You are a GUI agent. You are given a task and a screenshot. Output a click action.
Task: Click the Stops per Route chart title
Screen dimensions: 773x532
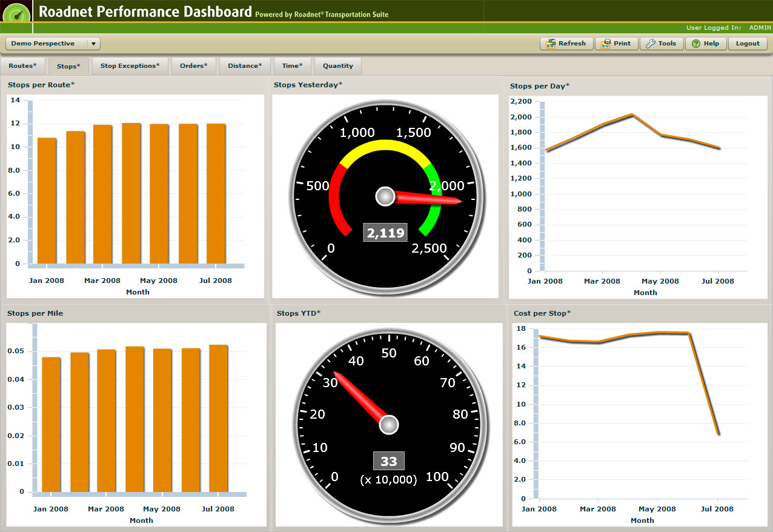(41, 85)
